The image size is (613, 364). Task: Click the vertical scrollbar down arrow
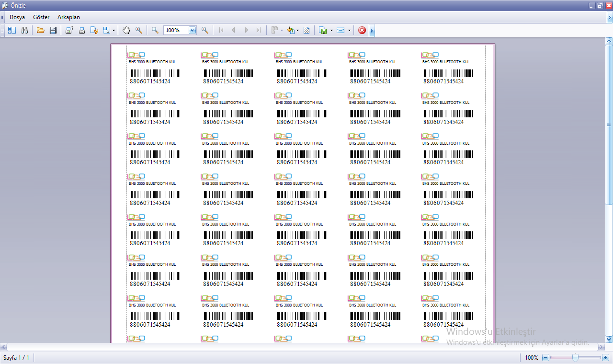(x=609, y=339)
